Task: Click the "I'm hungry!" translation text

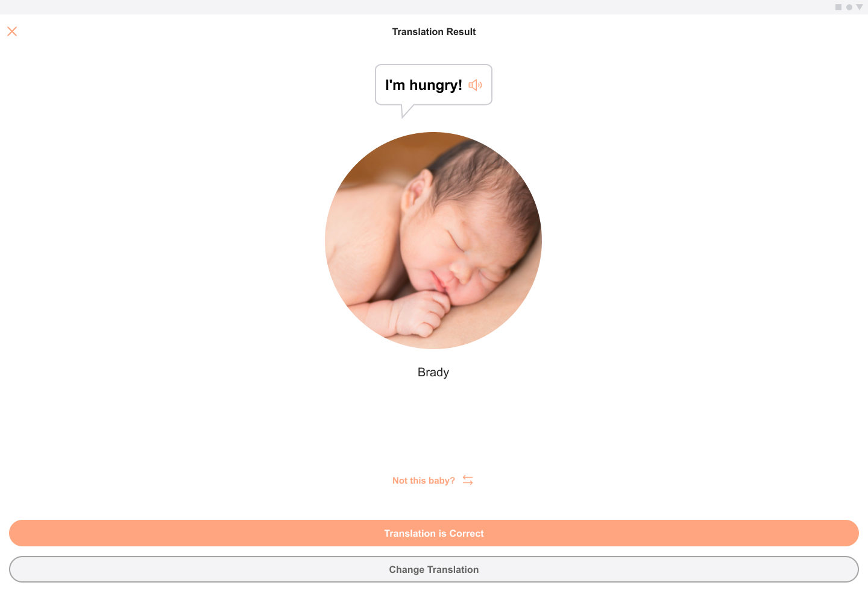Action: coord(424,85)
